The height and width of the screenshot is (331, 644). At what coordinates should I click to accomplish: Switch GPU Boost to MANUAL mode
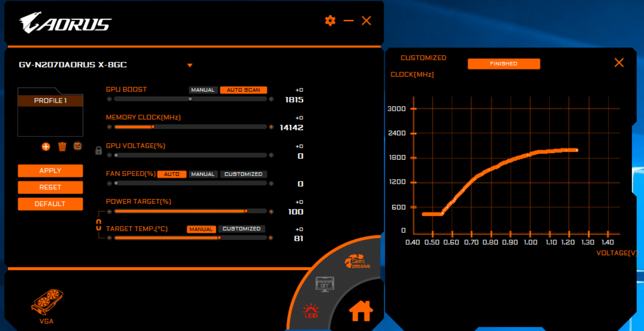point(203,90)
